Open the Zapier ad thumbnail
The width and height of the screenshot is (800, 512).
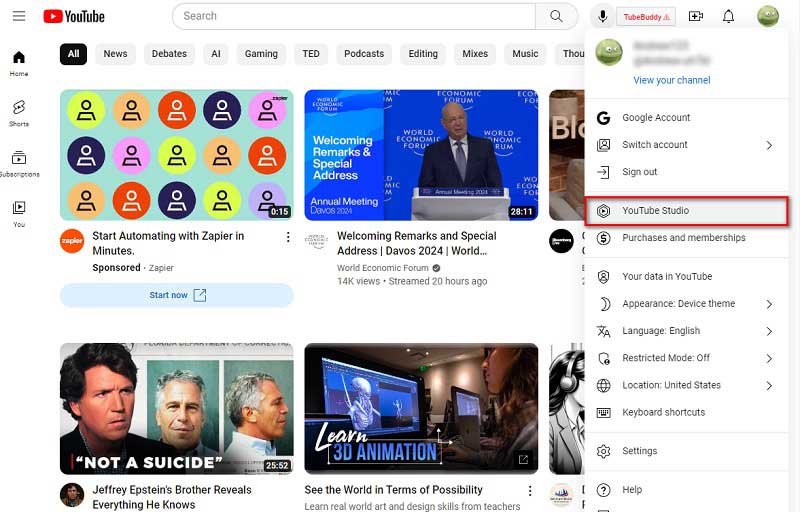177,155
